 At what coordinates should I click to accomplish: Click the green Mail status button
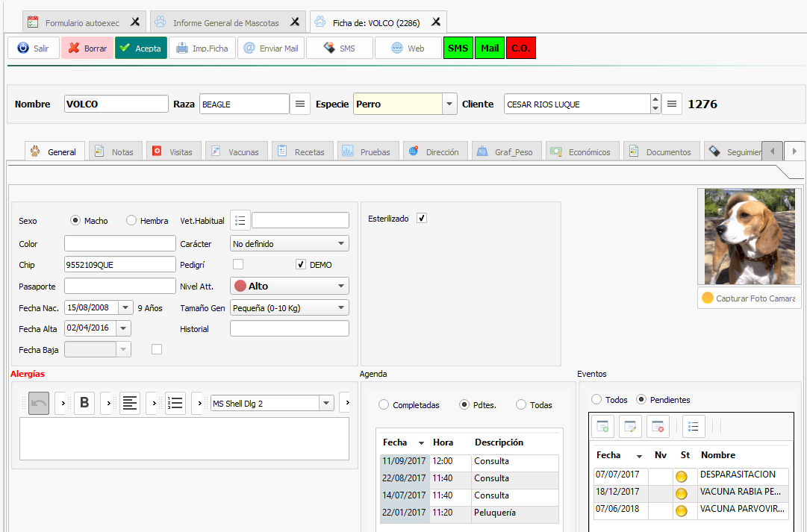click(x=490, y=48)
